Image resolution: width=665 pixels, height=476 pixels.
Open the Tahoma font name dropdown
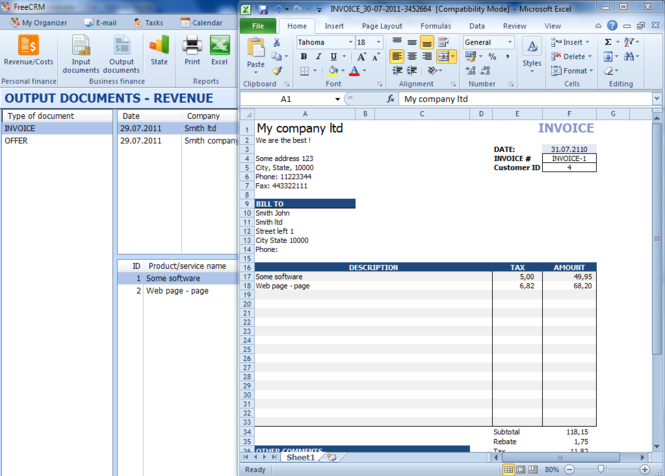pos(350,42)
